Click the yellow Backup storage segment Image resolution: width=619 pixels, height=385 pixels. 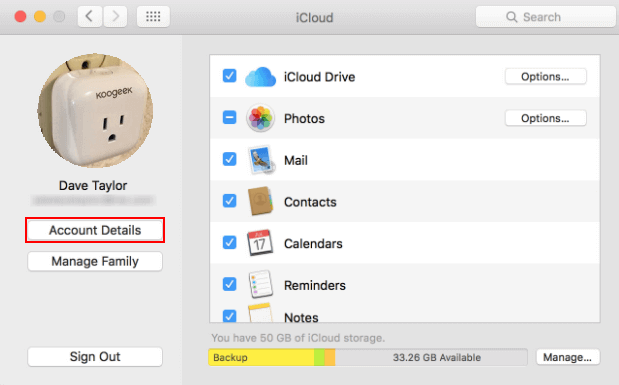click(x=261, y=357)
